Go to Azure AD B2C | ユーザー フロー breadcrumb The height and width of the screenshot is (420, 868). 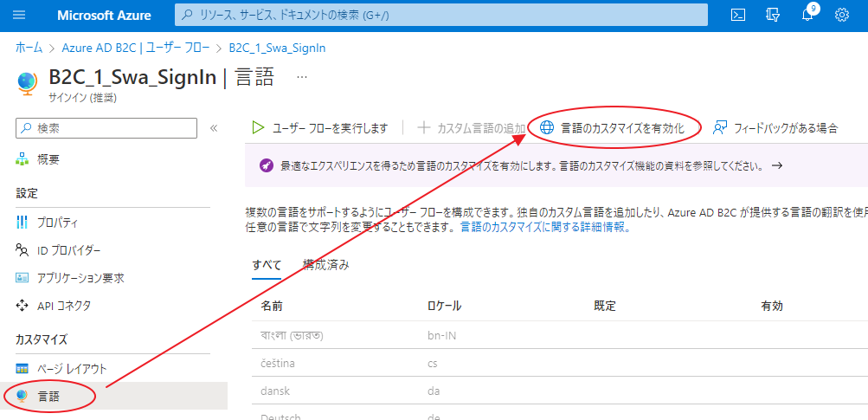click(x=136, y=48)
